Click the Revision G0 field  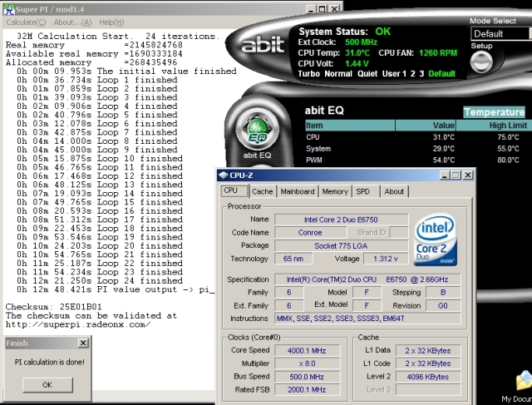(x=443, y=305)
